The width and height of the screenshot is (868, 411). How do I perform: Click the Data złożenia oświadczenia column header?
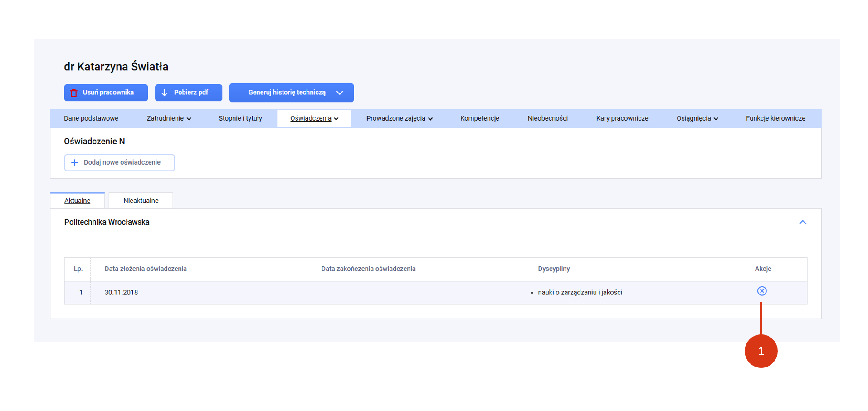[x=146, y=269]
